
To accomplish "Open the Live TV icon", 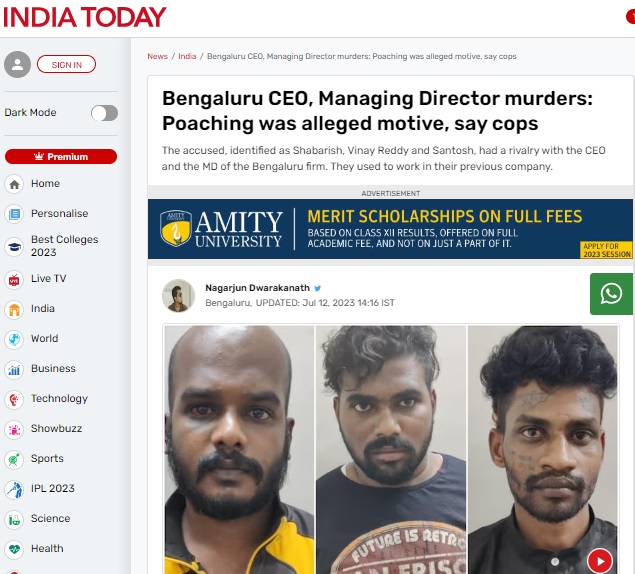I will point(14,280).
